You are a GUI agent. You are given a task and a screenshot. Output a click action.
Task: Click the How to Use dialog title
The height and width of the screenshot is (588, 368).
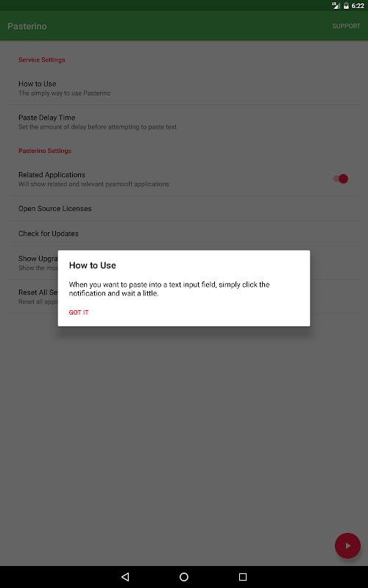(x=93, y=265)
